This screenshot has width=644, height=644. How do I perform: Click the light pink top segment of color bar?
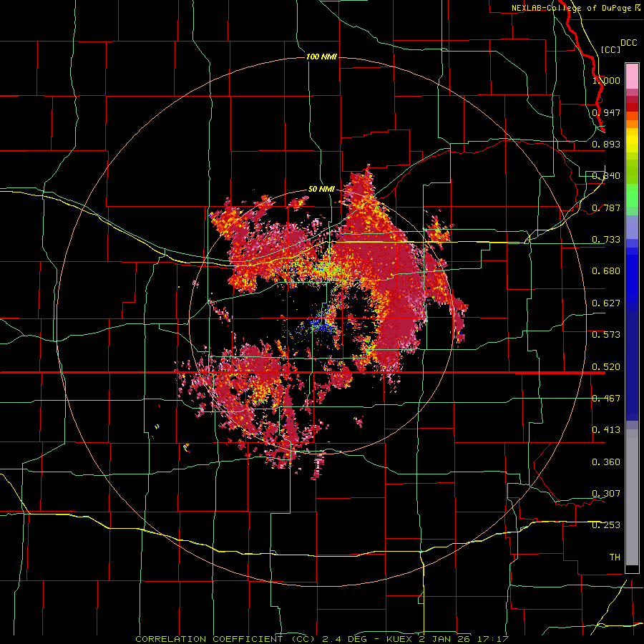tap(632, 76)
